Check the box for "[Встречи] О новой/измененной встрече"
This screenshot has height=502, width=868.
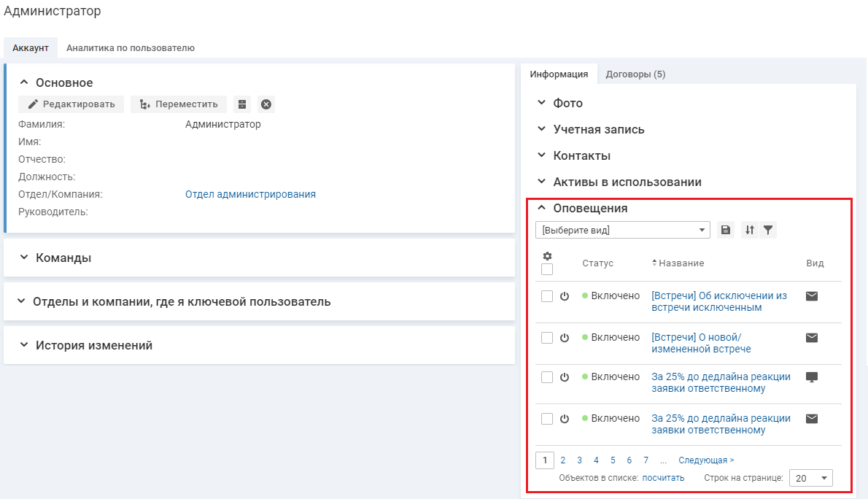click(547, 338)
